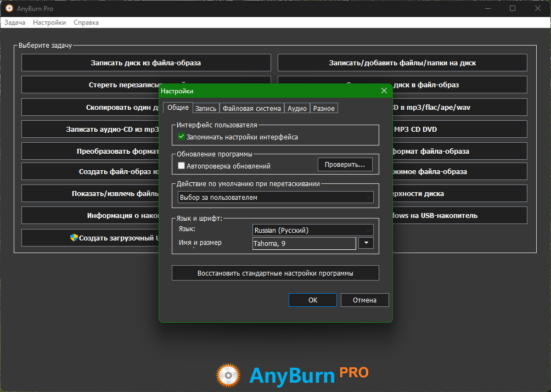Image resolution: width=551 pixels, height=392 pixels.
Task: Open the Справка menu
Action: 86,23
